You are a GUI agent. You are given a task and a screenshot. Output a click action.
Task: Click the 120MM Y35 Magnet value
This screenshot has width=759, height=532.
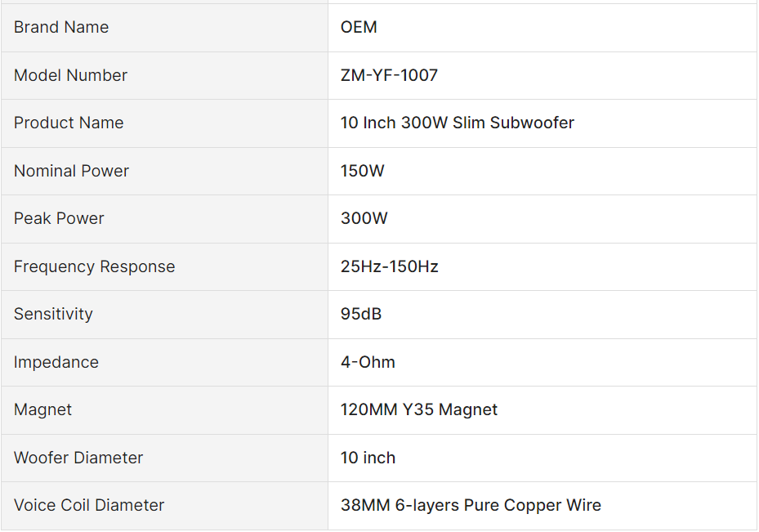[418, 409]
